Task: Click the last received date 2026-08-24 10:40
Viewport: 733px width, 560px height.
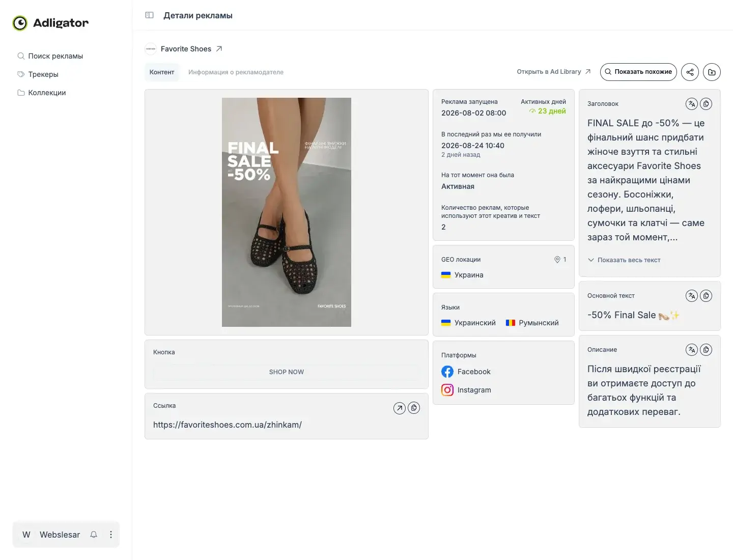Action: click(473, 146)
